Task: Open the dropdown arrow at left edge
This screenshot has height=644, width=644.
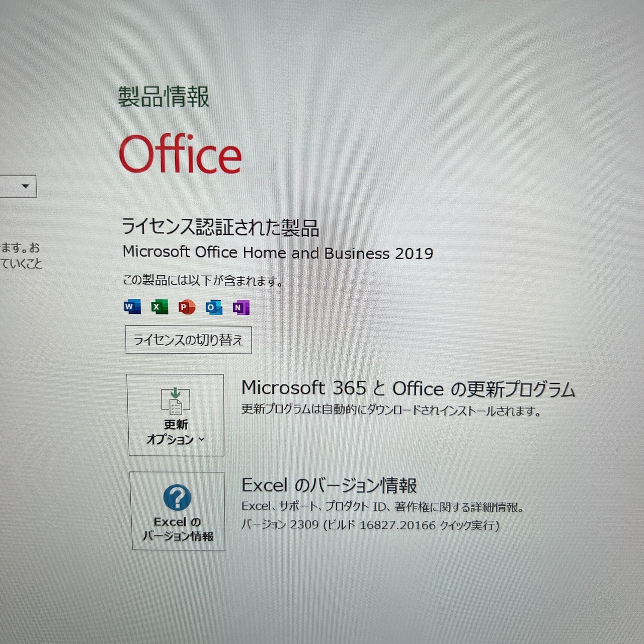Action: click(x=25, y=187)
